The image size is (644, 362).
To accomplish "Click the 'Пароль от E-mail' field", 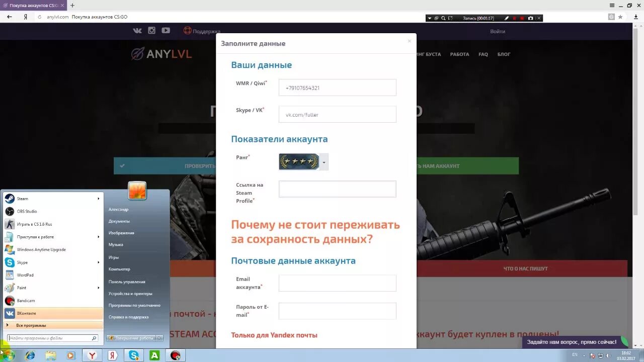I will tap(338, 311).
